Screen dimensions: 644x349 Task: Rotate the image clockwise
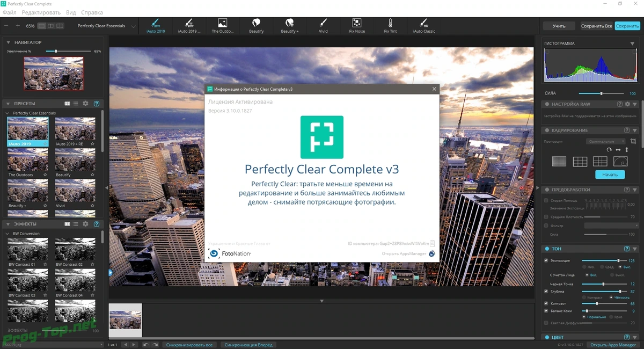[x=609, y=150]
